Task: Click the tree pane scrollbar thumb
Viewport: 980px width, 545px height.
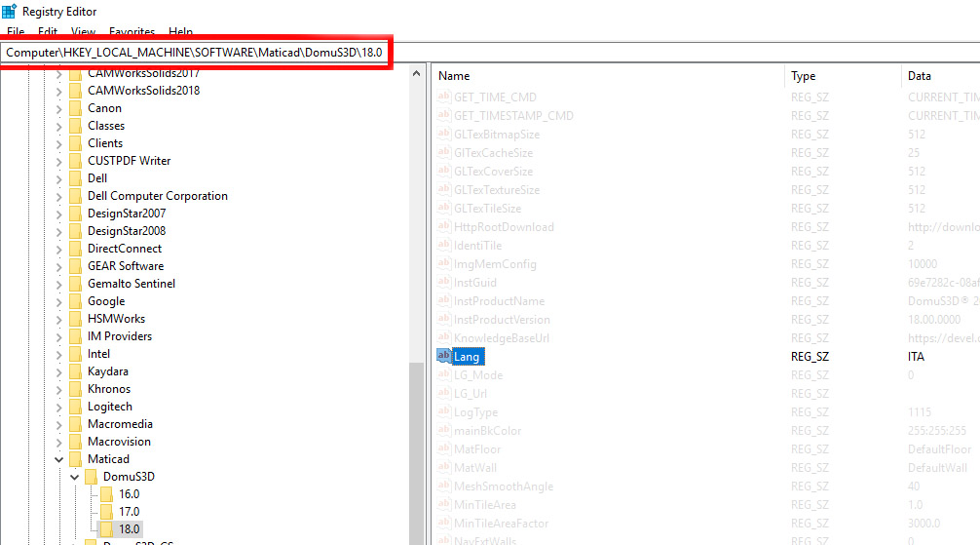Action: tap(416, 453)
